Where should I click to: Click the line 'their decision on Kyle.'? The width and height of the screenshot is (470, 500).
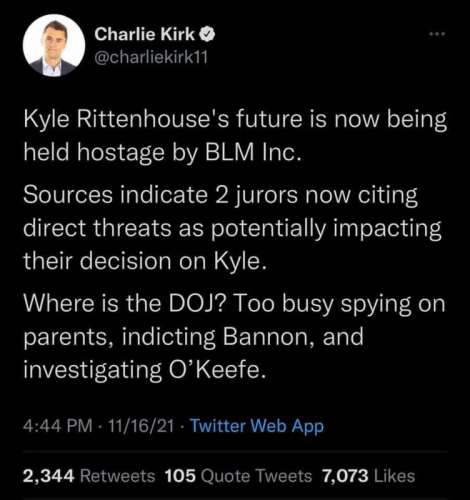point(145,261)
